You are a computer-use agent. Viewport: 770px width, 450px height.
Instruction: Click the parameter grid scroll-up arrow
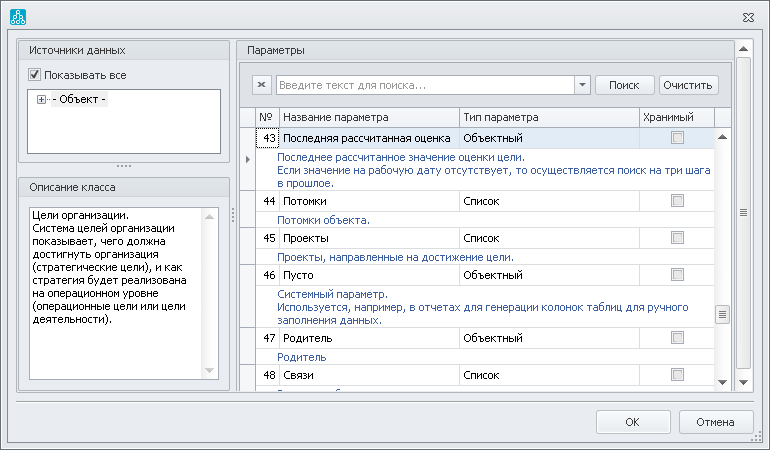point(722,137)
